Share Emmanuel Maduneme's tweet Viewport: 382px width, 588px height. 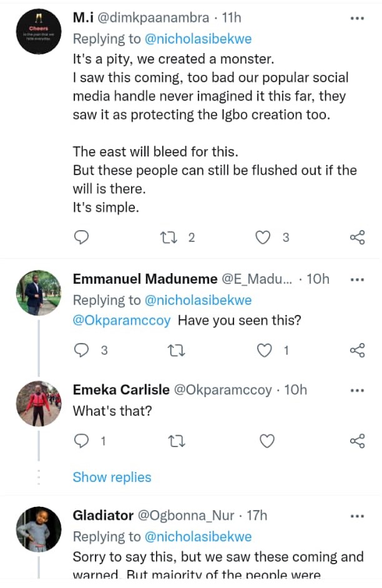point(357,350)
